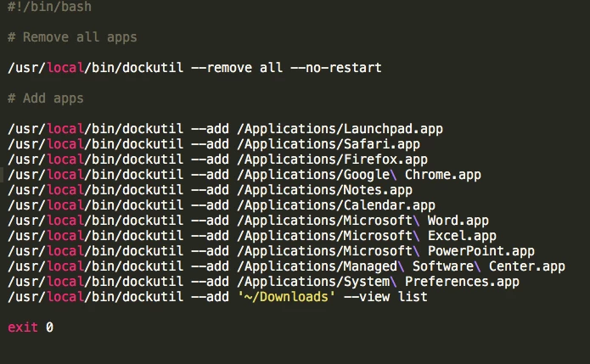
Task: Click the #!/bin/bash shebang line
Action: [x=49, y=7]
